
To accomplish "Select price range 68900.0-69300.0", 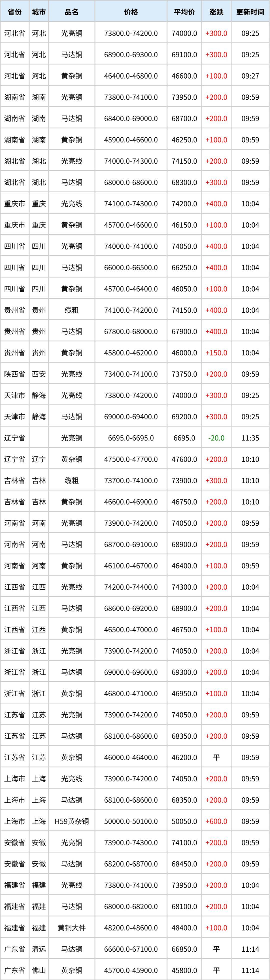I will coord(131,55).
